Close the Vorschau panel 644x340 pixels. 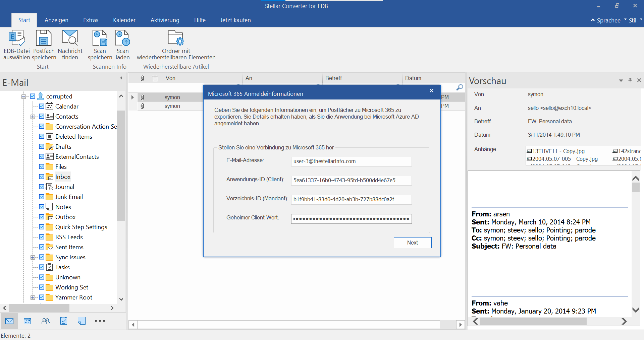639,80
